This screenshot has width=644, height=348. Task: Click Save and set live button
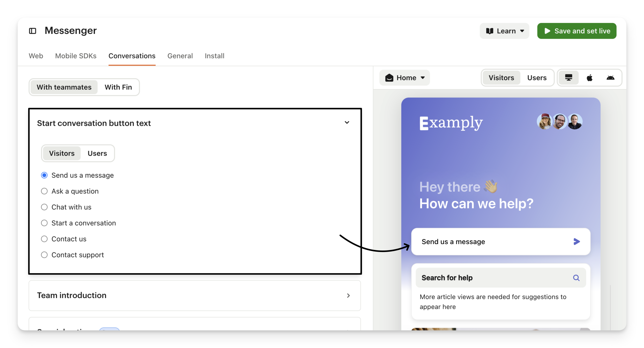tap(576, 31)
